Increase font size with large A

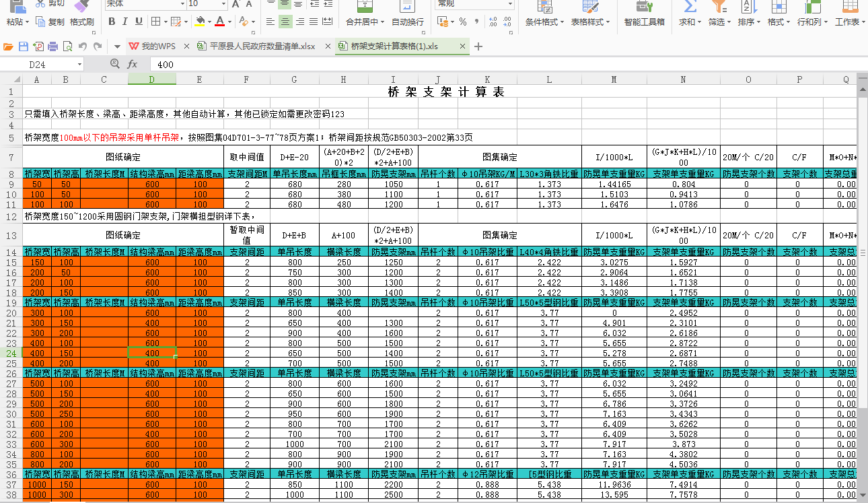click(x=236, y=4)
